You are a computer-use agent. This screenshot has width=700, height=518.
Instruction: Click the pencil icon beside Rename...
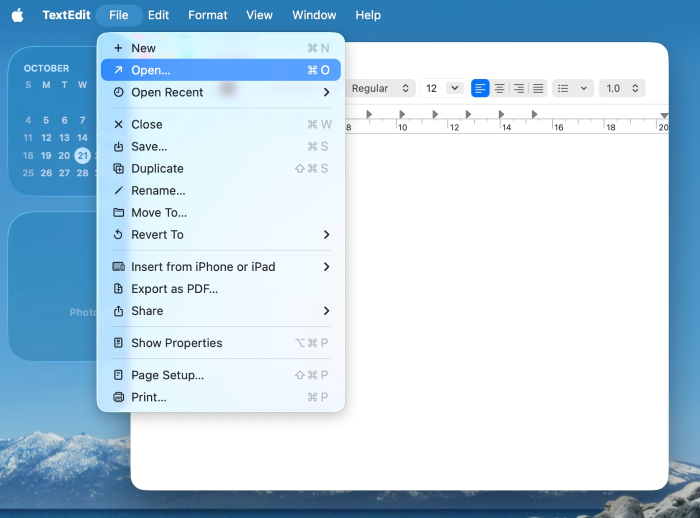pyautogui.click(x=118, y=191)
